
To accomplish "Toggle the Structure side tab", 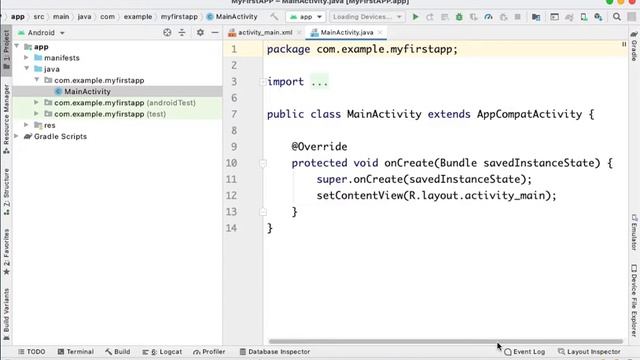I will pos(6,192).
